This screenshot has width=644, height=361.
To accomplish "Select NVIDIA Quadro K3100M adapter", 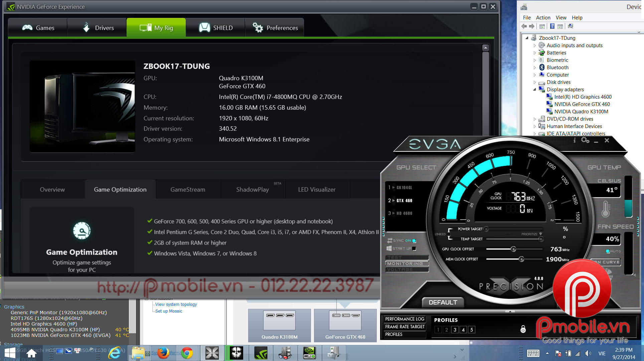I will [x=581, y=112].
